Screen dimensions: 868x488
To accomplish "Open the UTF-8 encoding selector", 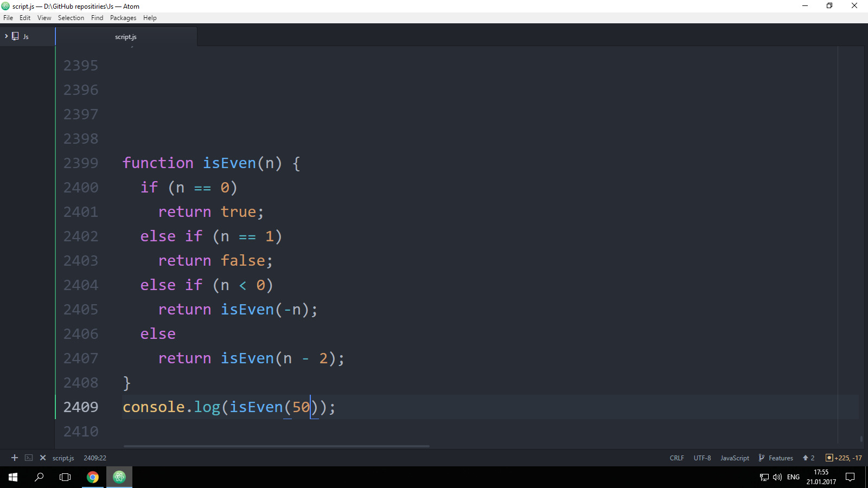I will click(x=702, y=458).
